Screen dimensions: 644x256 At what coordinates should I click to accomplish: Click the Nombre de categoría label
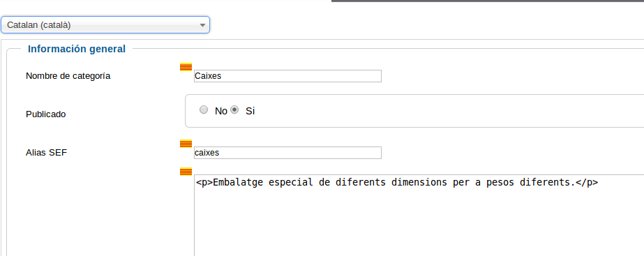[68, 76]
